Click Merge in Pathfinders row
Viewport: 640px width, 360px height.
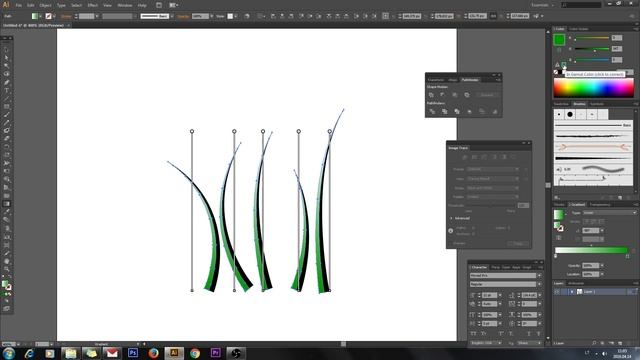tap(457, 111)
